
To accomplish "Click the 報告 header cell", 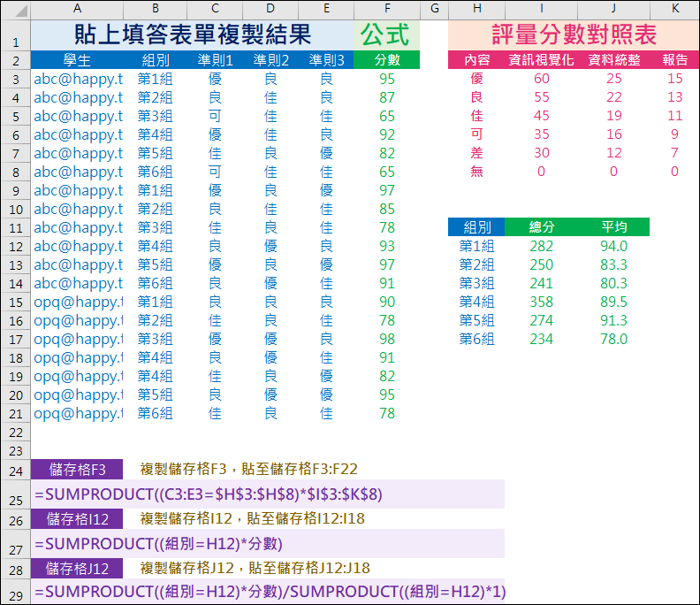I will [674, 60].
